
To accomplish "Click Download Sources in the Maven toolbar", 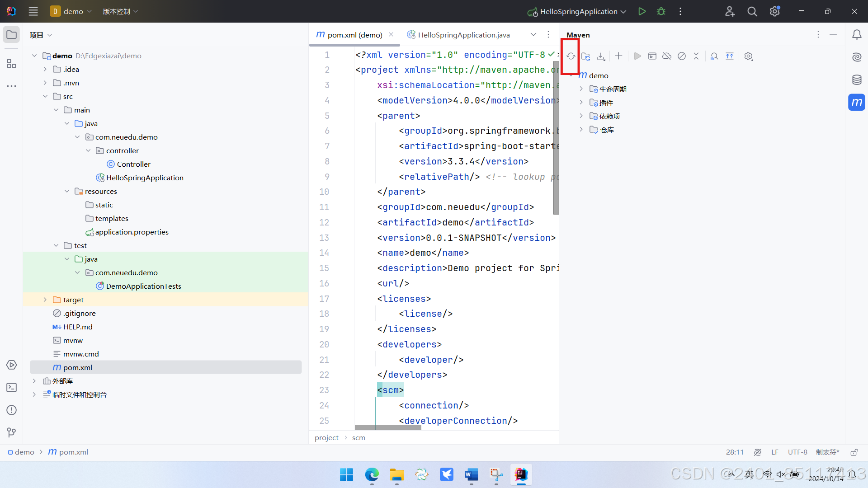I will [x=601, y=56].
